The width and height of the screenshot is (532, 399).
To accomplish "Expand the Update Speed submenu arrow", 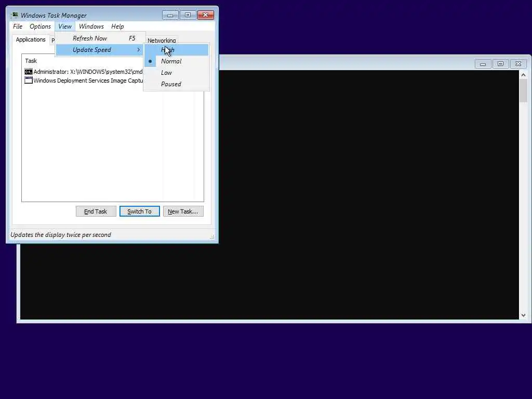I will (x=138, y=50).
